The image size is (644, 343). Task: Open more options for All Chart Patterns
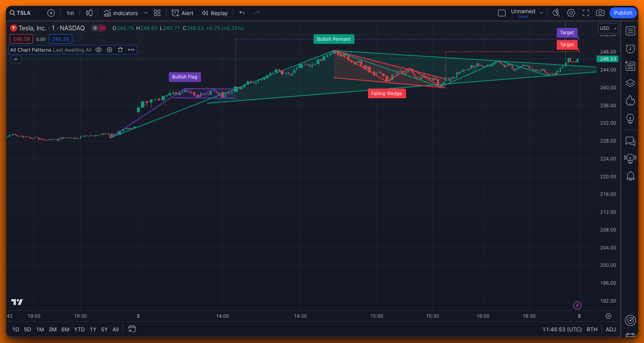point(131,50)
